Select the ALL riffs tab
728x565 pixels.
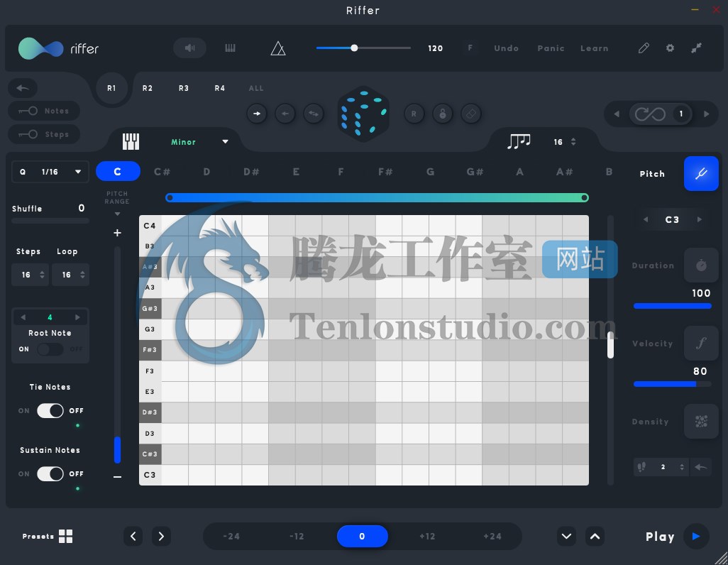(256, 88)
